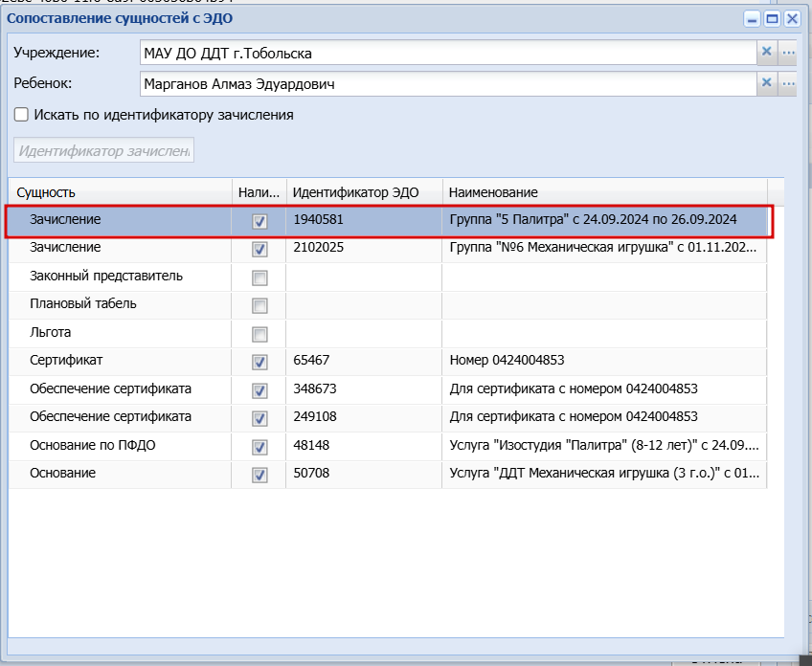Toggle checkbox in Сертификат row
The height and width of the screenshot is (666, 812).
tap(259, 363)
